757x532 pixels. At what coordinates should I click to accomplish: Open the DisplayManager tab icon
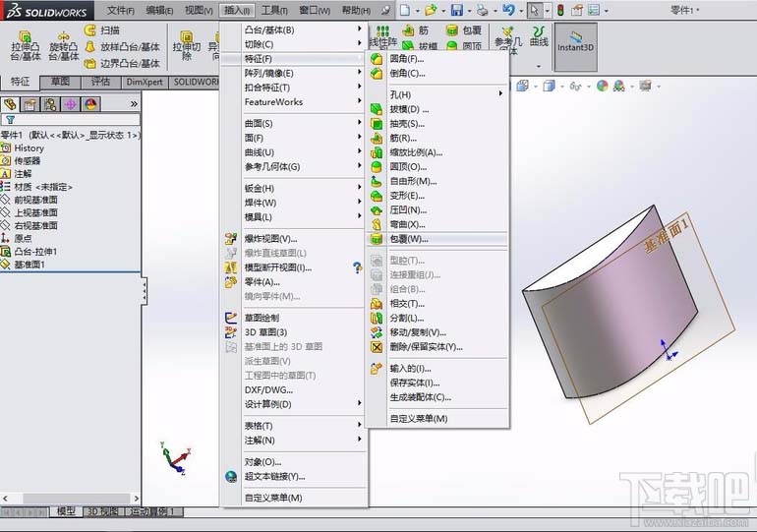90,104
